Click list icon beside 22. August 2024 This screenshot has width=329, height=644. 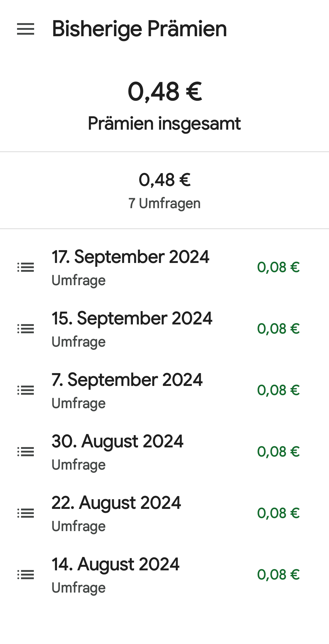[x=26, y=513]
